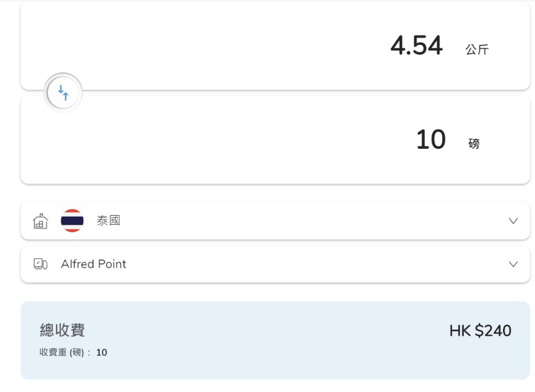This screenshot has height=392, width=535.
Task: Click the 4.54 kilogram weight field
Action: (x=417, y=45)
